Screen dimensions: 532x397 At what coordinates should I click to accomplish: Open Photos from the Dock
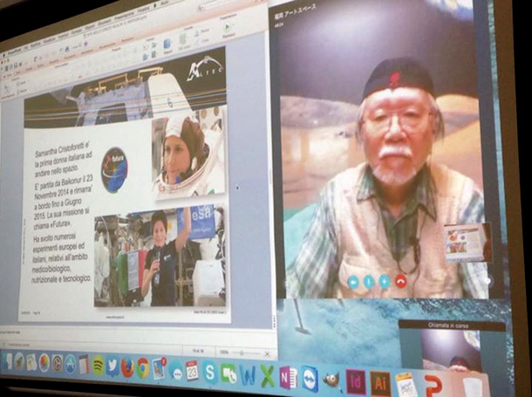click(44, 363)
